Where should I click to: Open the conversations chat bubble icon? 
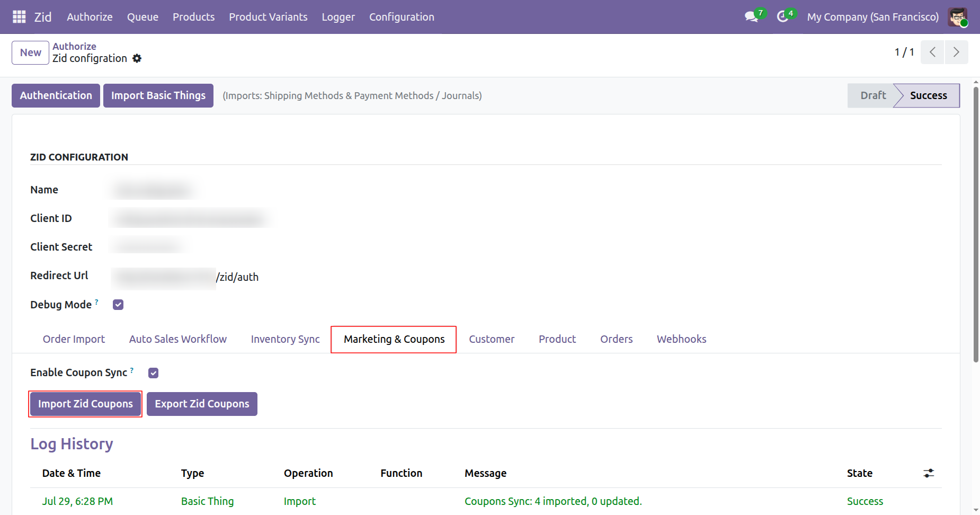tap(752, 17)
